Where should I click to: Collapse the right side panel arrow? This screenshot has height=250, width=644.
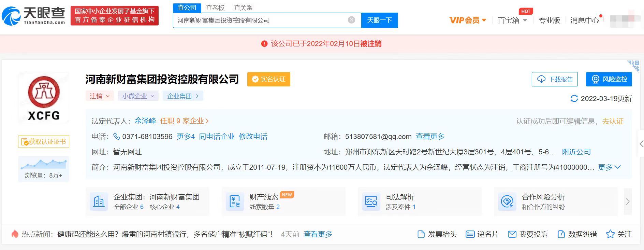point(641,144)
